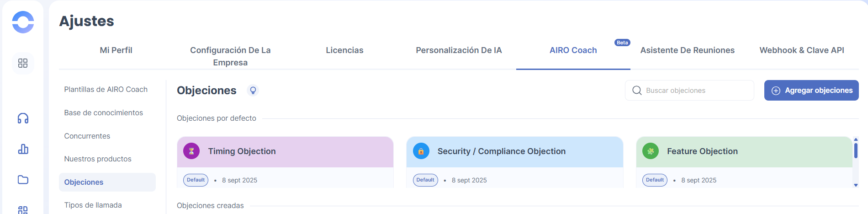Open the folder icon in sidebar
Screen dimensions: 868x214
(x=23, y=180)
